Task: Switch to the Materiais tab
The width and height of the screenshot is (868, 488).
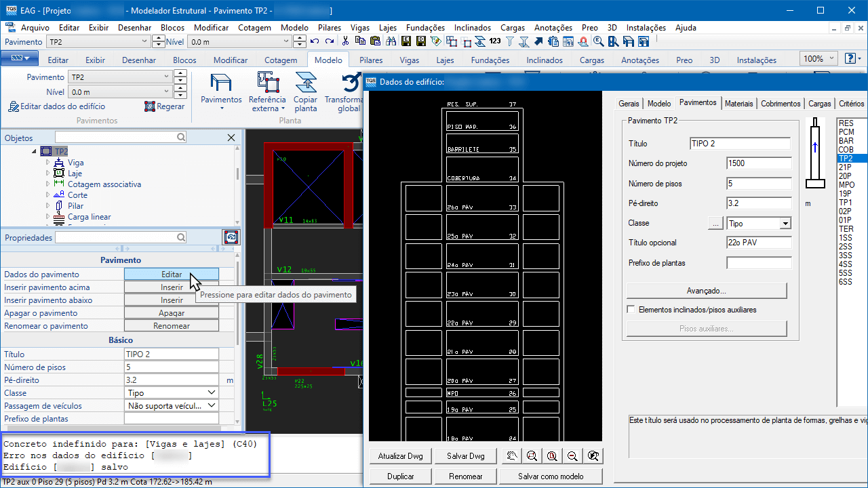Action: pyautogui.click(x=738, y=104)
